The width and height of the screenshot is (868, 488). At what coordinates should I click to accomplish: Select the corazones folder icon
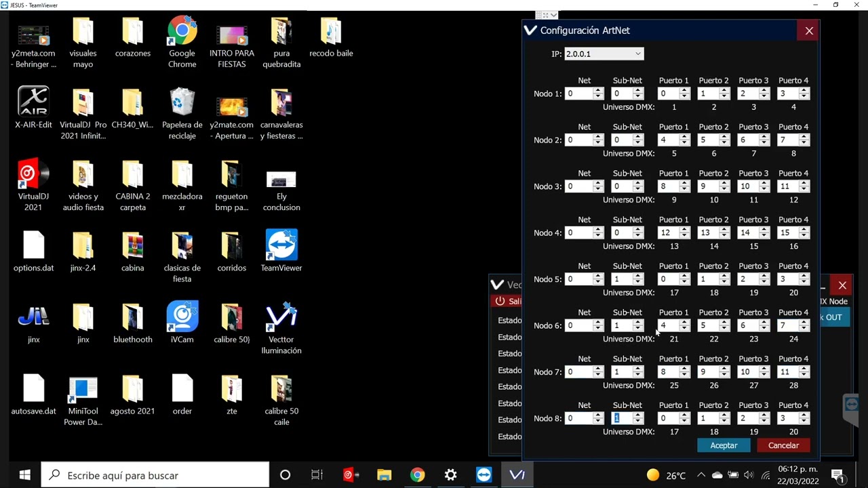133,37
